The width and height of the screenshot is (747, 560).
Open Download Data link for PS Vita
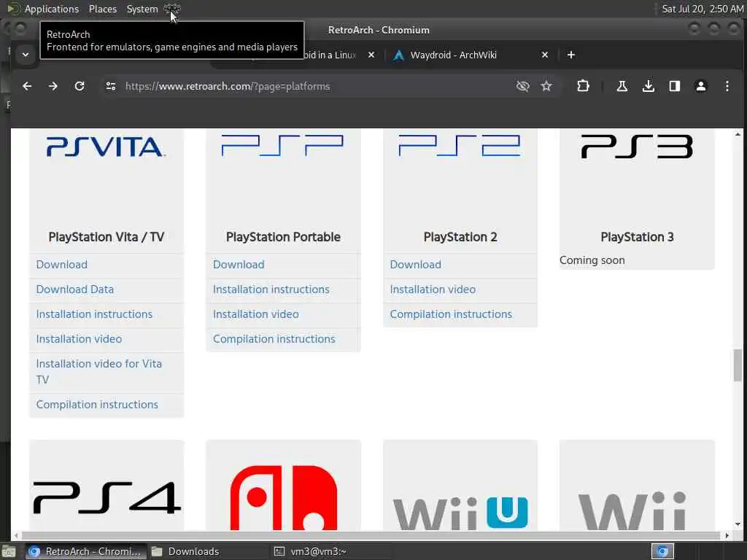75,289
